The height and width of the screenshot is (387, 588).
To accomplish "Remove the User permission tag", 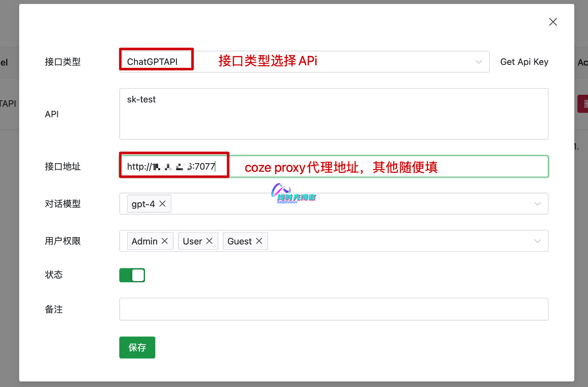I will [209, 241].
